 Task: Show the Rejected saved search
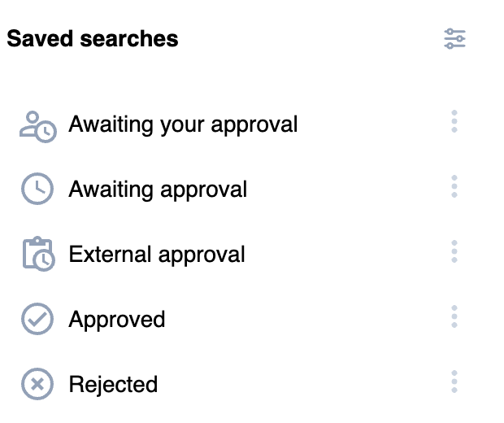[113, 384]
